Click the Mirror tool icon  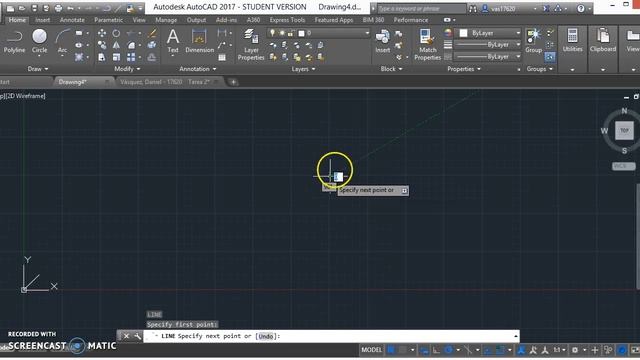tap(116, 45)
